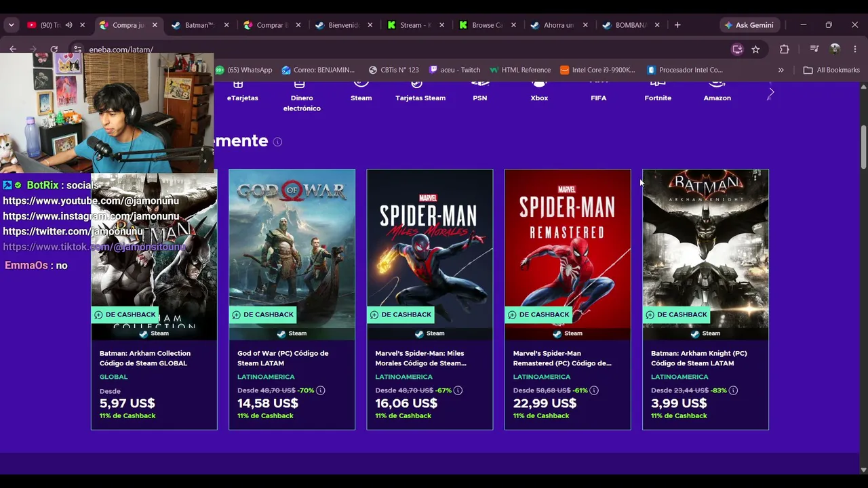Open the Correo: BENJAMIN bookmark
Screen dimensions: 868x488
pos(319,70)
